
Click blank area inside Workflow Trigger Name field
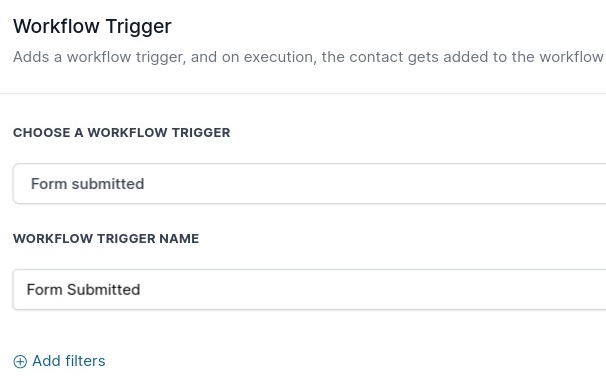pyautogui.click(x=367, y=289)
